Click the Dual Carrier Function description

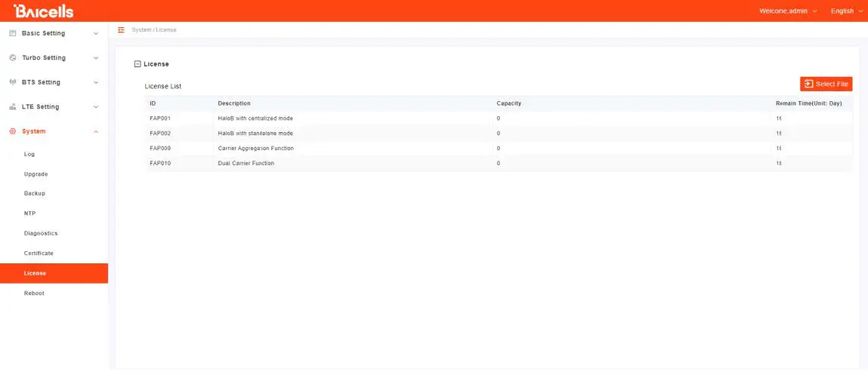pos(246,163)
